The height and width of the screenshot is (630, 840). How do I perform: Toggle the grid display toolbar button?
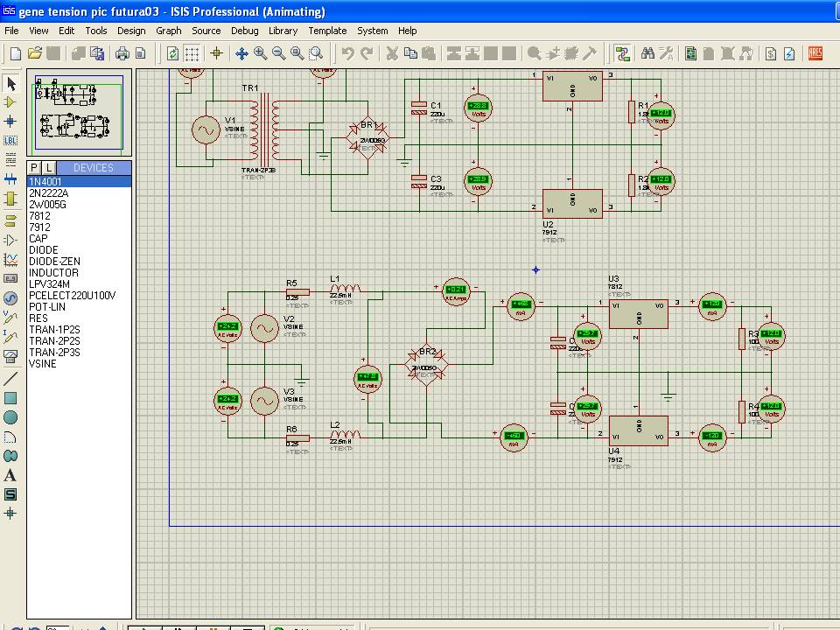pos(192,53)
